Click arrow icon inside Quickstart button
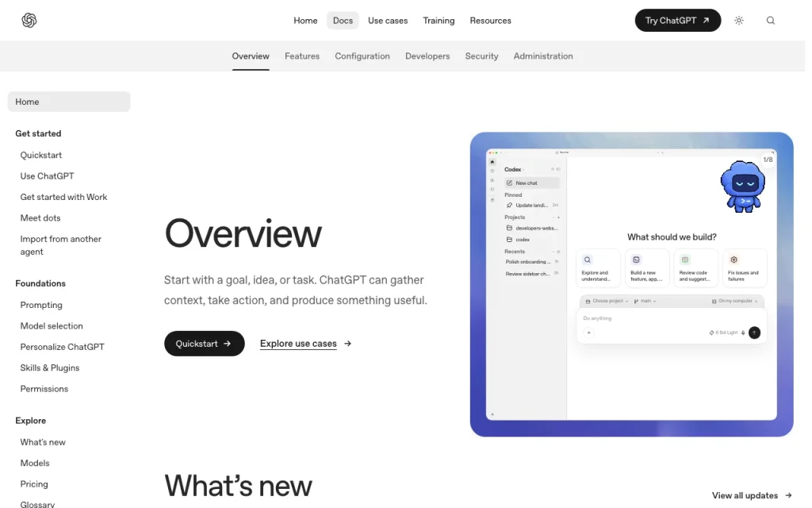The width and height of the screenshot is (812, 508). [227, 344]
